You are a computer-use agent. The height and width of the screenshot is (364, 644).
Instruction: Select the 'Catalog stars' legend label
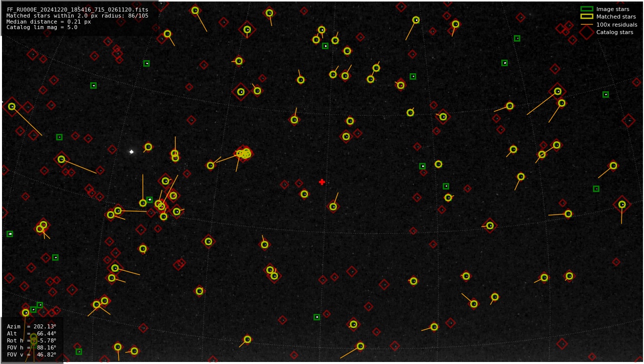coord(614,32)
